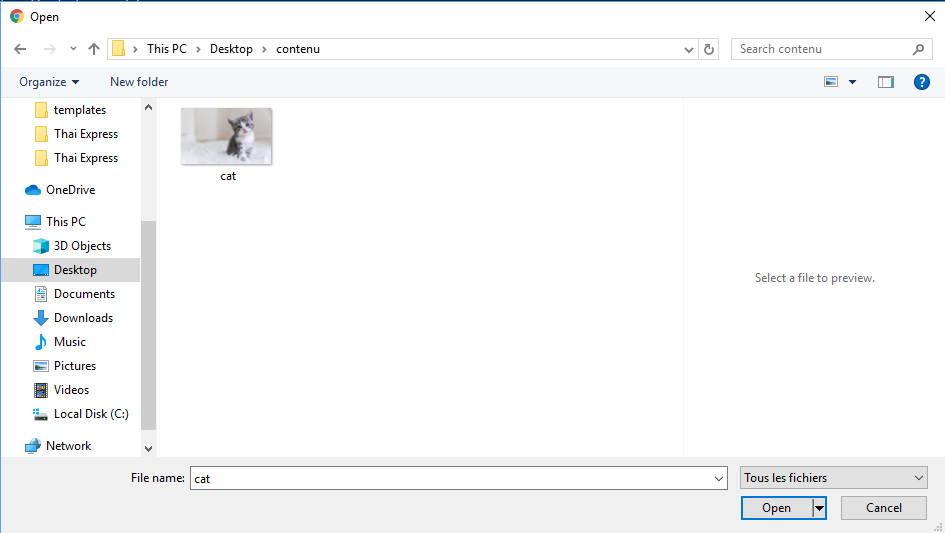Cancel the file open dialog
This screenshot has width=945, height=533.
(883, 508)
